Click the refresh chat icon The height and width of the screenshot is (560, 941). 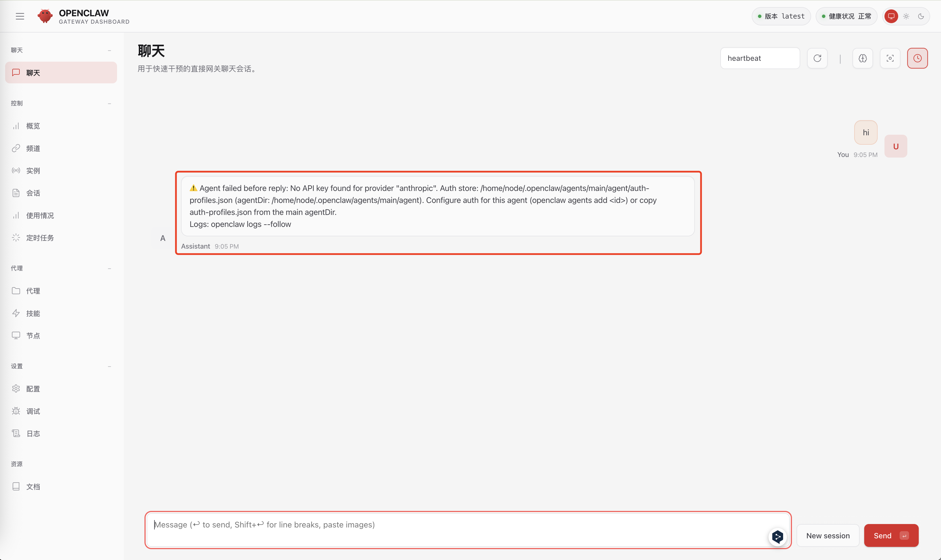817,58
